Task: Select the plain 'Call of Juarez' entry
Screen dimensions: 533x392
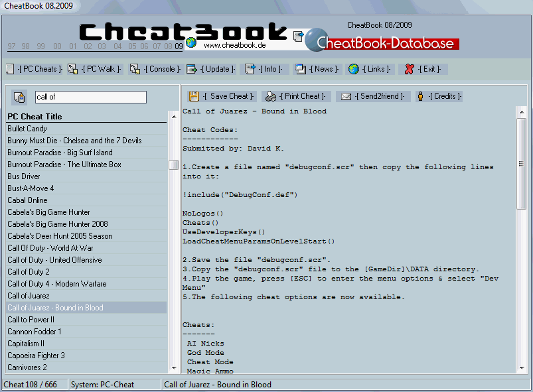Action: (87, 296)
